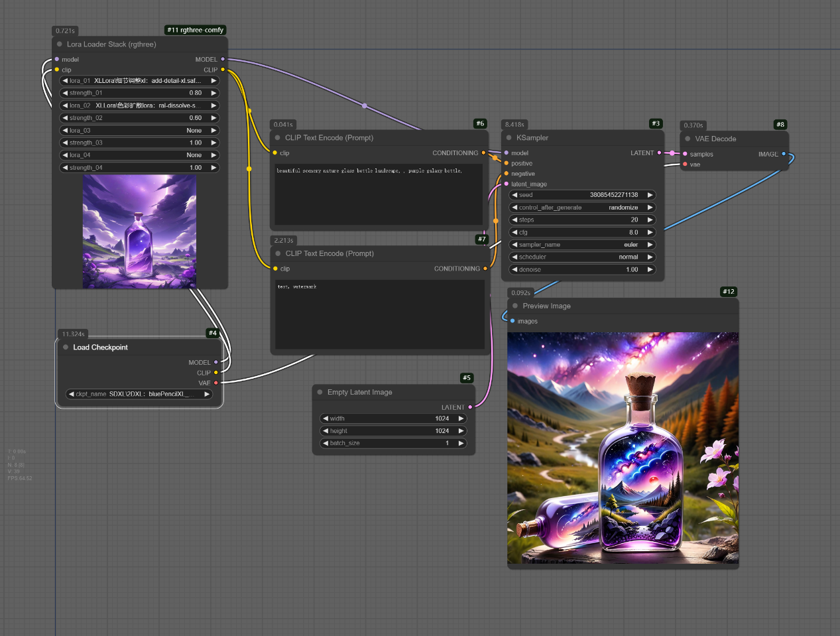Increase steps value with the right arrow

[x=650, y=220]
